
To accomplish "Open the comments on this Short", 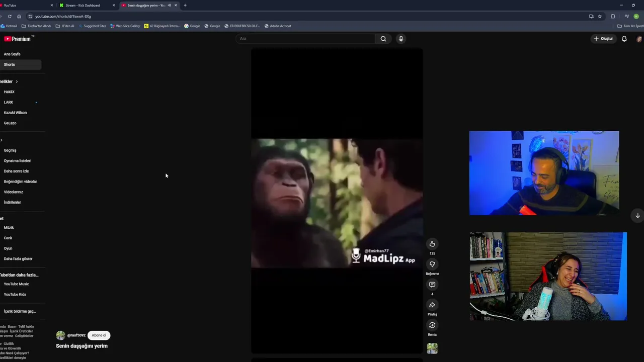I will (432, 285).
